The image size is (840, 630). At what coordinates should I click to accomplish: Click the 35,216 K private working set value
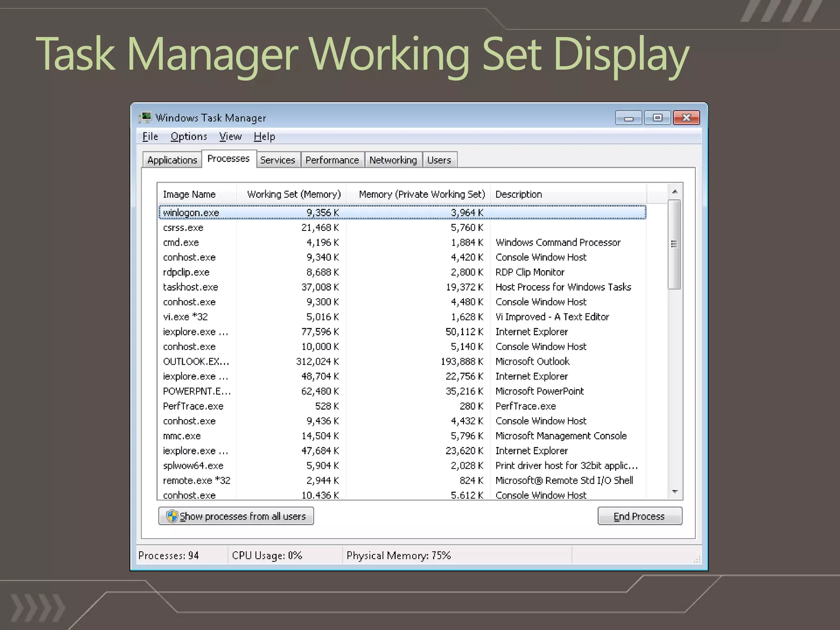click(465, 391)
